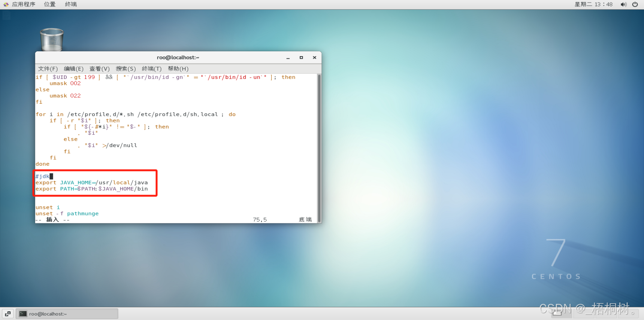Open the 终端(T) menu inside terminal window

pyautogui.click(x=151, y=69)
